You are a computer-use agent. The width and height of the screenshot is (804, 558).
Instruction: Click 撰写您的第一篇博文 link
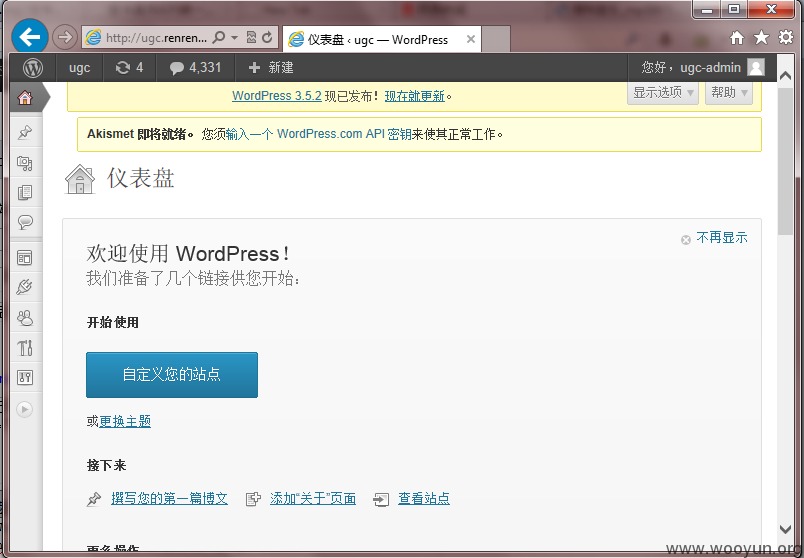tap(169, 499)
